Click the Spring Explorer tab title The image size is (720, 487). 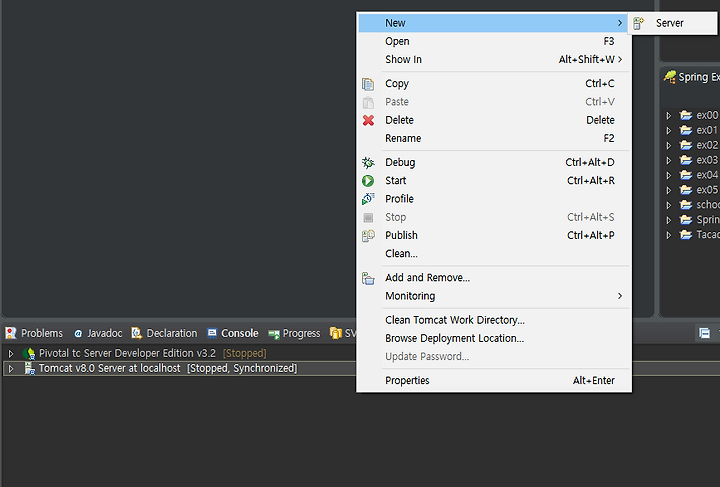pyautogui.click(x=699, y=77)
